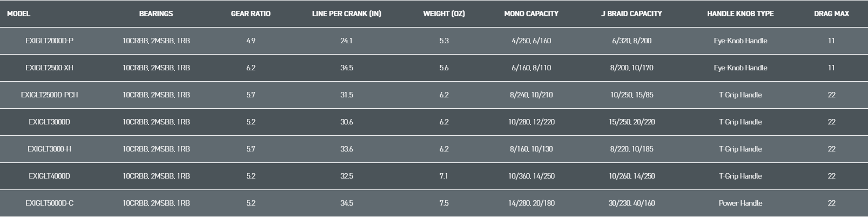Screen dimensions: 868x217
Task: Select the HANDLE KNOB TYPE header
Action: 740,14
